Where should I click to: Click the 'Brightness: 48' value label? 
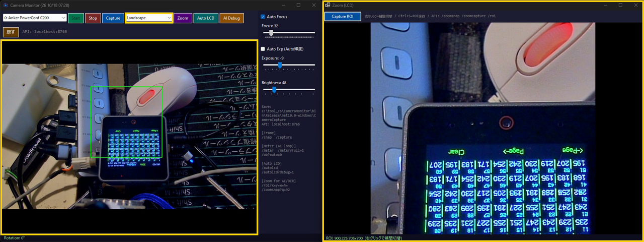[274, 82]
